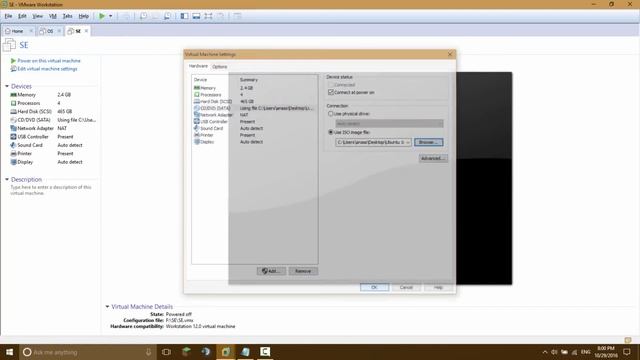Toggle Connect at power on checkbox

pyautogui.click(x=331, y=93)
